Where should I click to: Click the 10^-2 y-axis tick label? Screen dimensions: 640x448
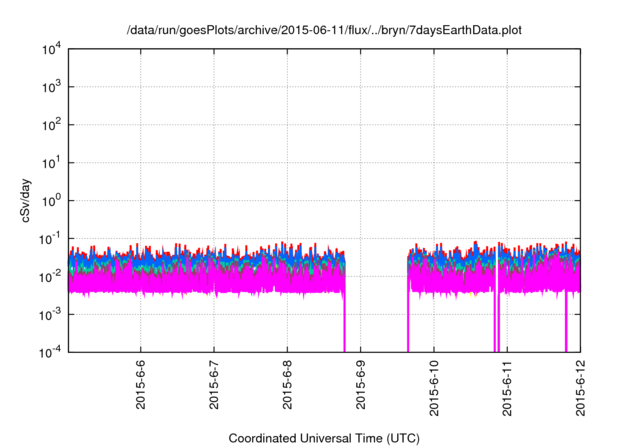click(50, 276)
